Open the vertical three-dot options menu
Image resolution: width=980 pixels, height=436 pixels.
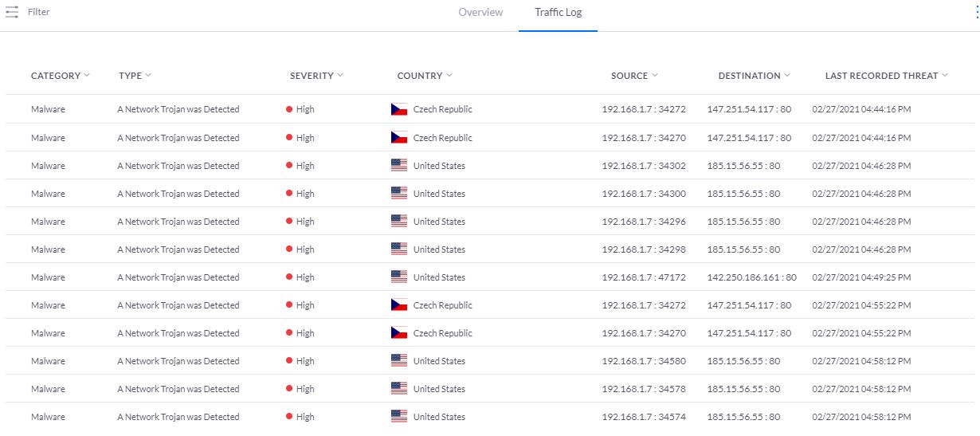pyautogui.click(x=976, y=13)
